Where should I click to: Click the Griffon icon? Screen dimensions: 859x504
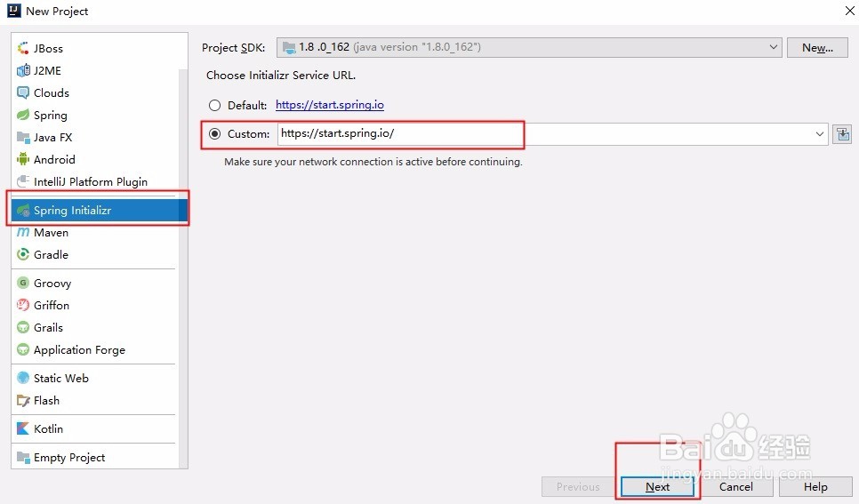(23, 305)
